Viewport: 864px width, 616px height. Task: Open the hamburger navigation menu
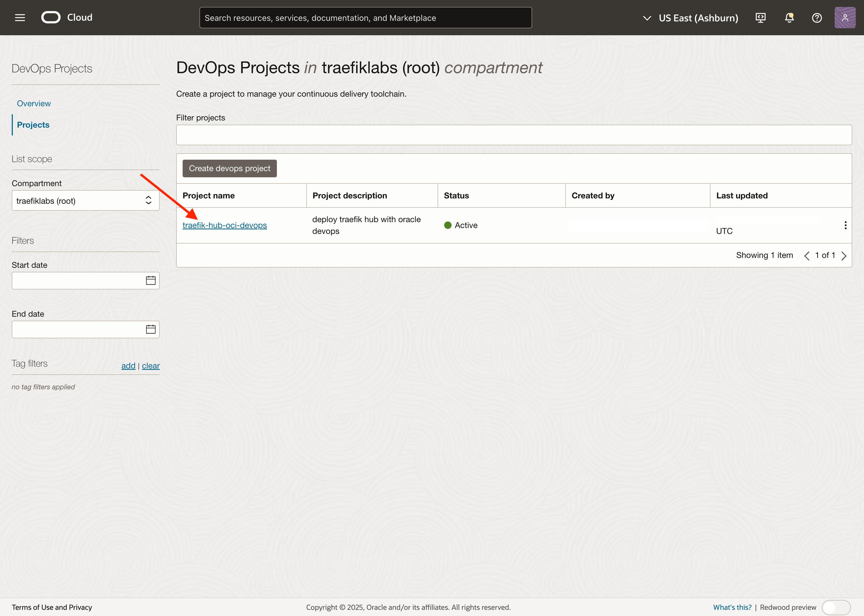pos(20,18)
